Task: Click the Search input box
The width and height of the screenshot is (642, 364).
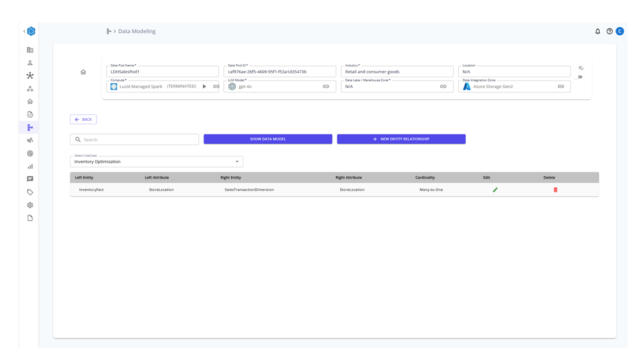Action: coord(134,140)
